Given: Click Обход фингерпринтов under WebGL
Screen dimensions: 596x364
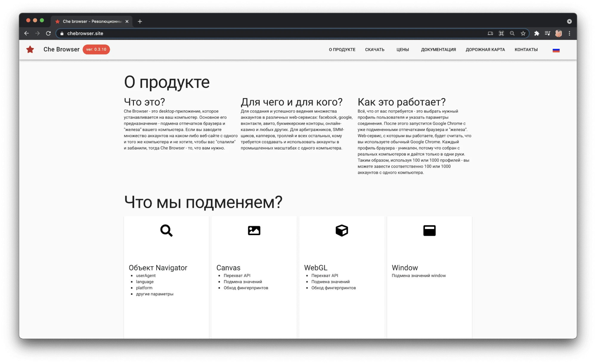Looking at the screenshot, I should (x=334, y=288).
